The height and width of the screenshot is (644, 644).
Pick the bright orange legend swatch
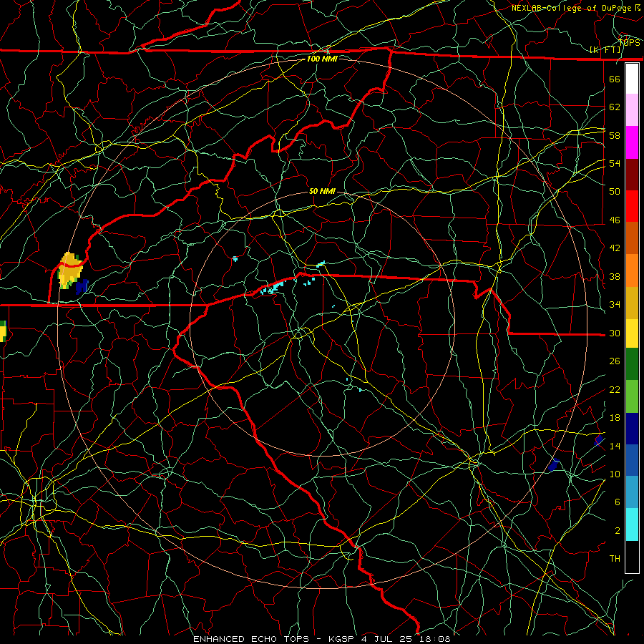pyautogui.click(x=632, y=270)
